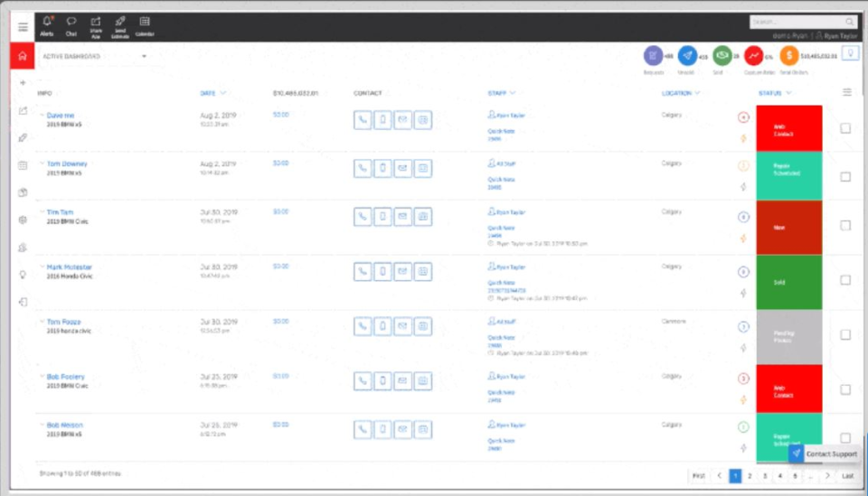The width and height of the screenshot is (868, 496).
Task: Click the green Sold circle icon
Action: (x=722, y=55)
